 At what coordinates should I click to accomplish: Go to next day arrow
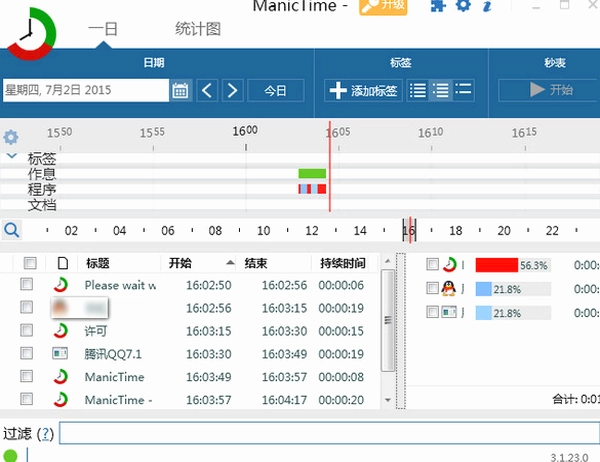[x=232, y=90]
